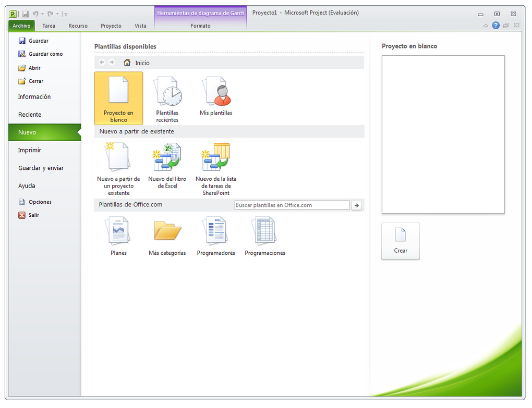The height and width of the screenshot is (408, 532).
Task: Open the Información section
Action: click(34, 97)
